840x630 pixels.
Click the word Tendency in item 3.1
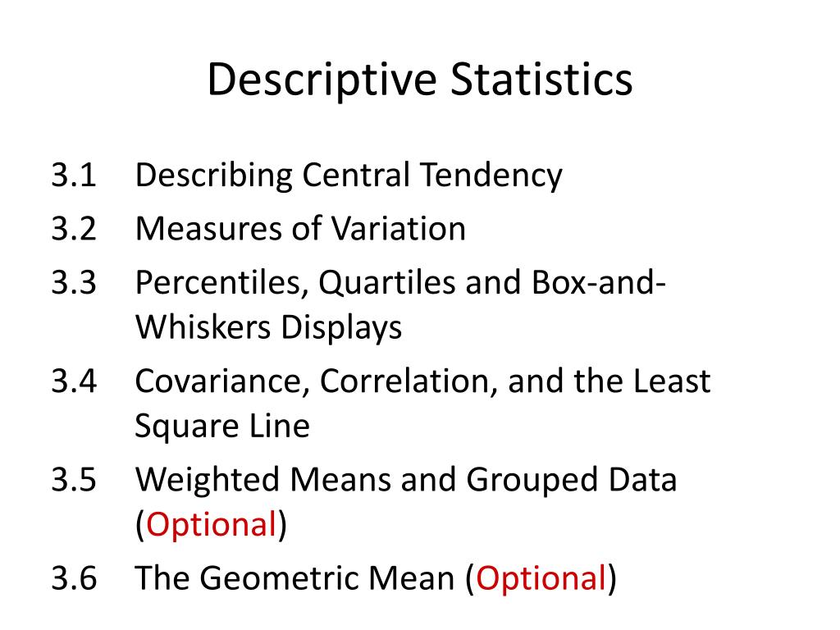coord(491,176)
